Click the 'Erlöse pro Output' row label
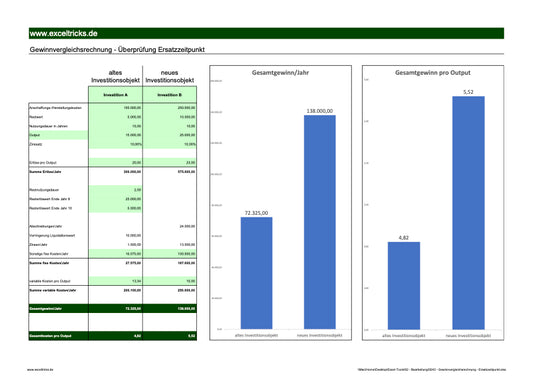This screenshot has width=533, height=377. tap(43, 162)
